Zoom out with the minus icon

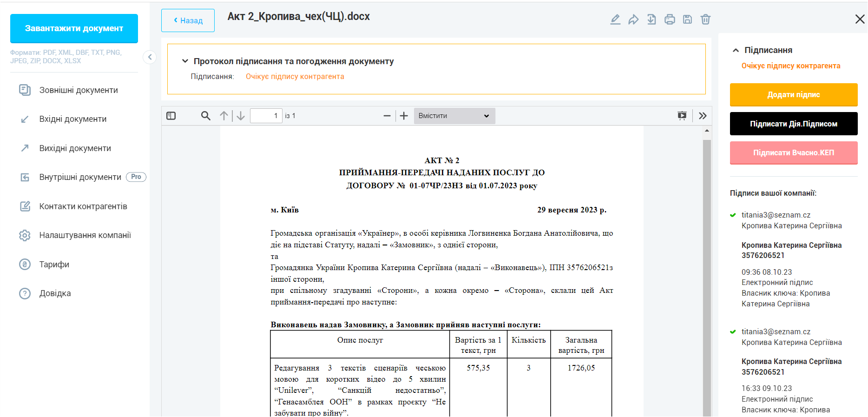(x=387, y=116)
